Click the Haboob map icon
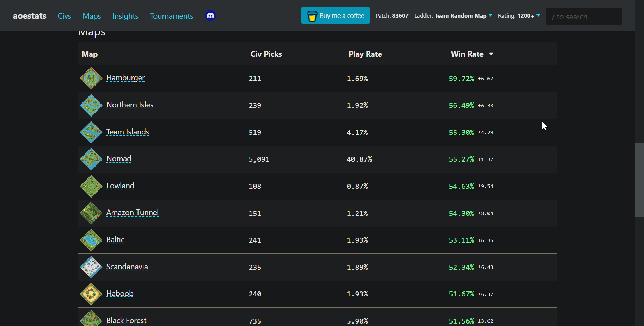The height and width of the screenshot is (326, 644). [x=91, y=294]
